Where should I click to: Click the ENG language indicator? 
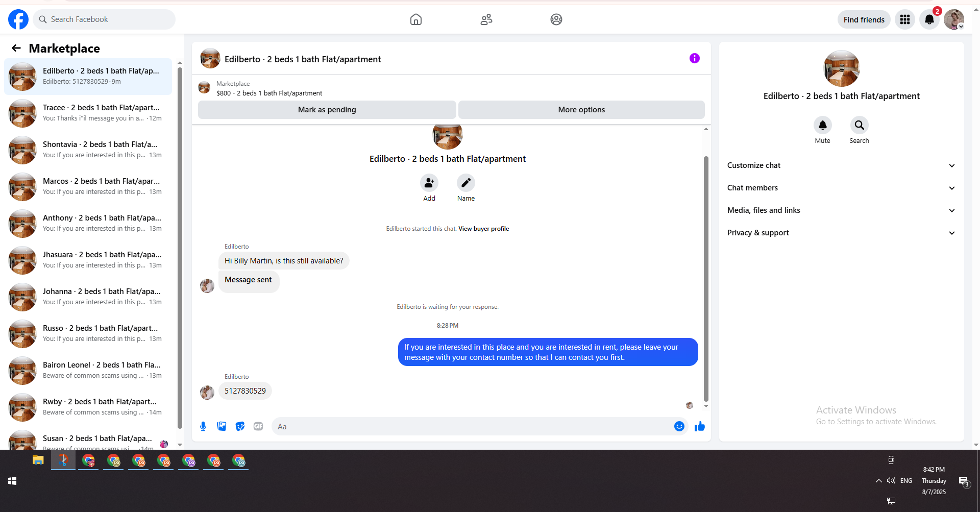[x=906, y=481]
